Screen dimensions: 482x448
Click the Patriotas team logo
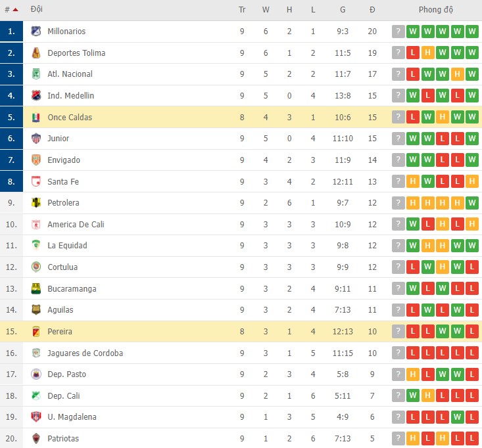(36, 439)
